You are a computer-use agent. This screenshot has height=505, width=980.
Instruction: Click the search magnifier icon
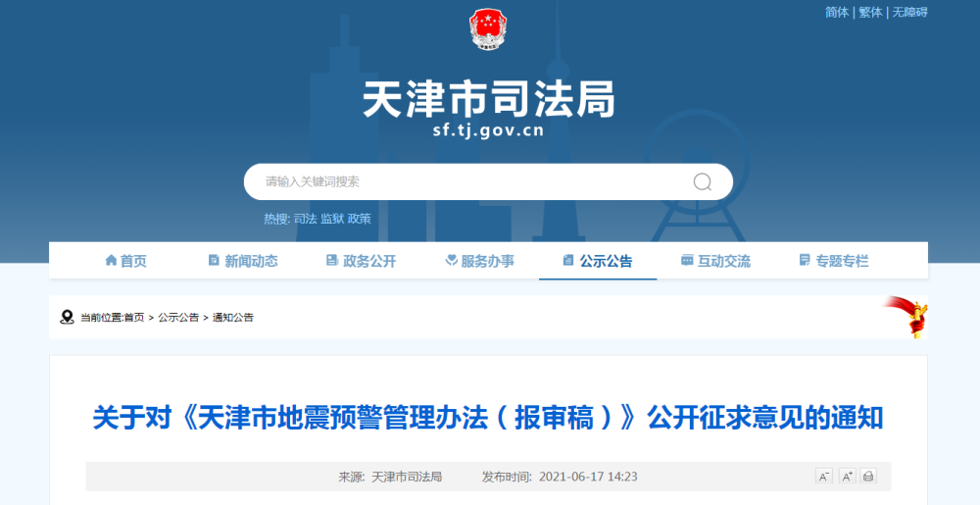(x=702, y=182)
